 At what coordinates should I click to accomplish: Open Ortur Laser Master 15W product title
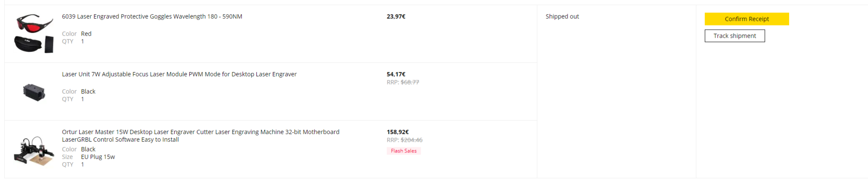(x=200, y=136)
